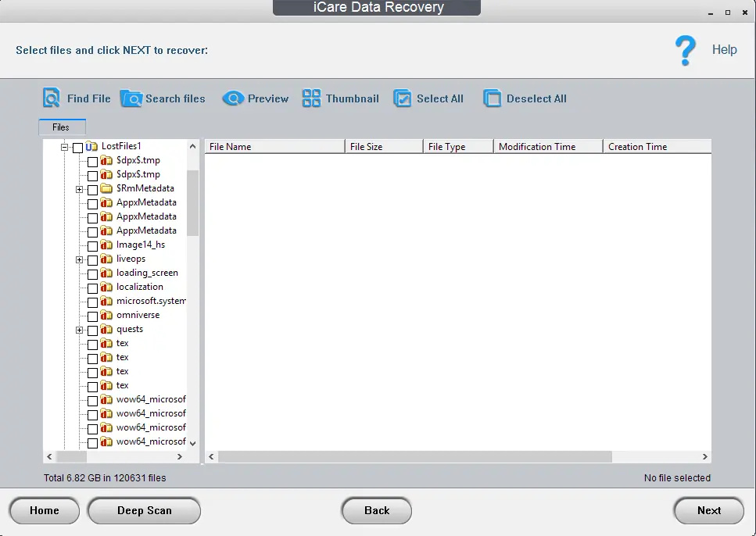Click Next to recover files
The image size is (756, 536).
(709, 510)
